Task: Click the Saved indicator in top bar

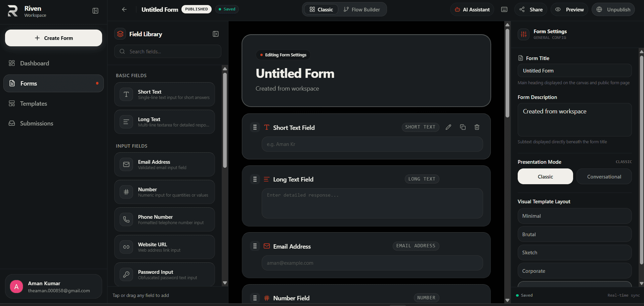Action: [x=227, y=9]
